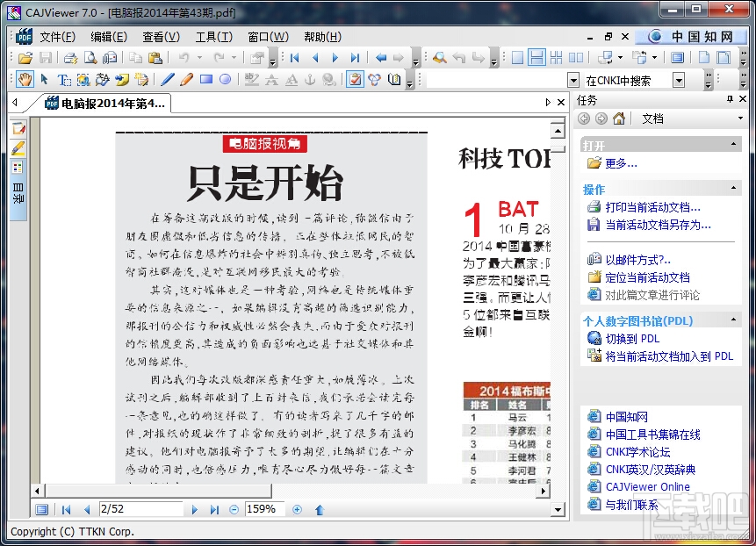Switch to continuous page layout
This screenshot has width=756, height=546.
(x=536, y=58)
